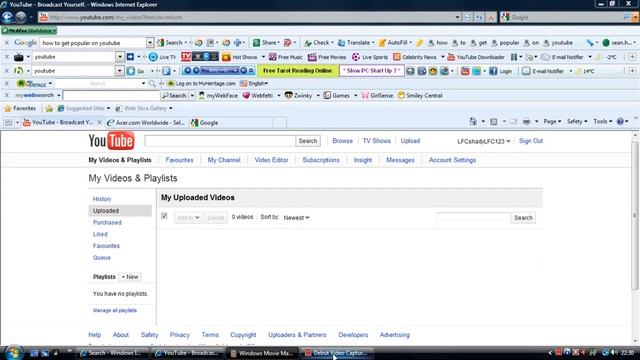
Task: Switch to the Acer.com Worldwide tab
Action: coord(146,122)
